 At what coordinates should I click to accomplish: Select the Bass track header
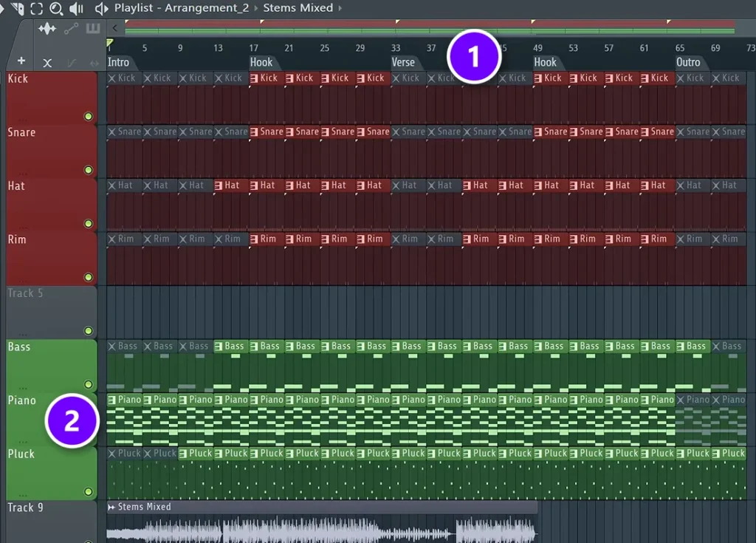coord(52,366)
